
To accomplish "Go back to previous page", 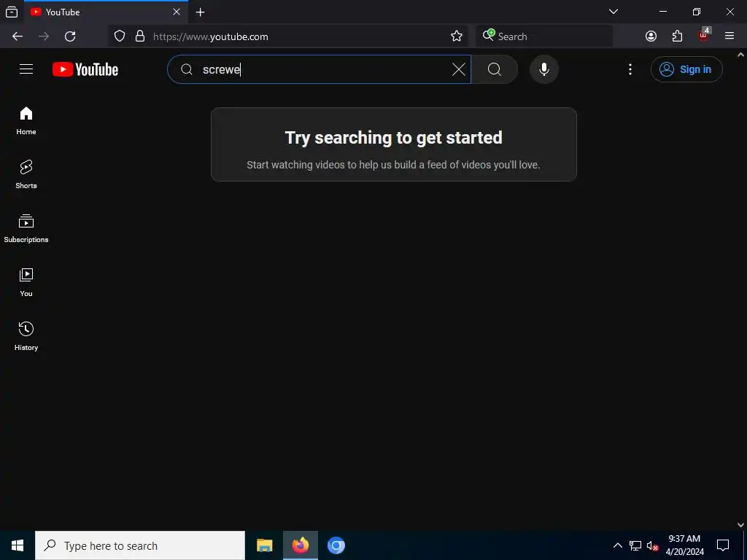I will [18, 36].
